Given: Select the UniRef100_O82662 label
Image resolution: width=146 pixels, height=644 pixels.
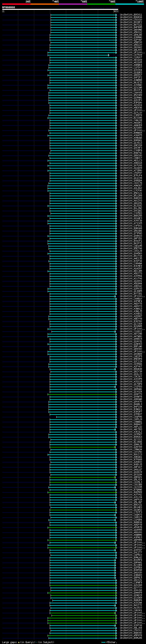Looking at the screenshot, I should pos(131,48).
